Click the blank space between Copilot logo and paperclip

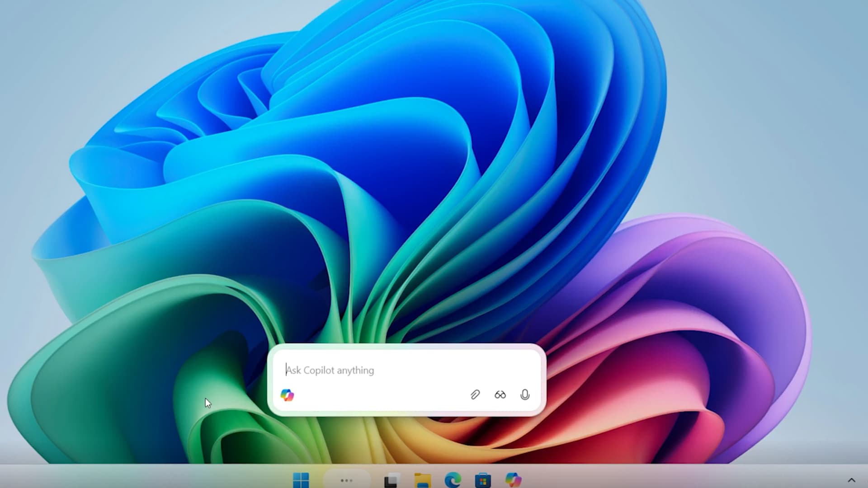pos(380,395)
